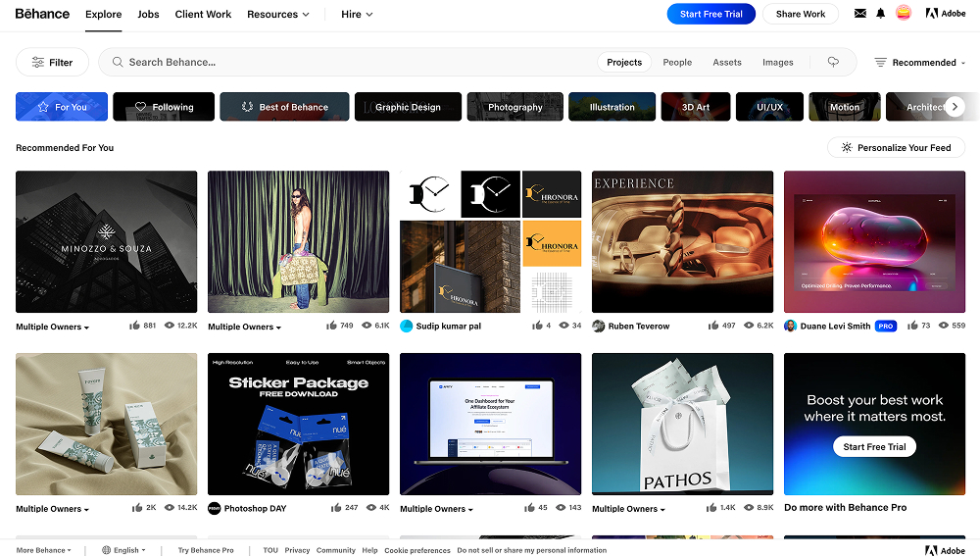The height and width of the screenshot is (557, 980).
Task: Click thumbs-up icon on PATHOS project
Action: coord(711,508)
